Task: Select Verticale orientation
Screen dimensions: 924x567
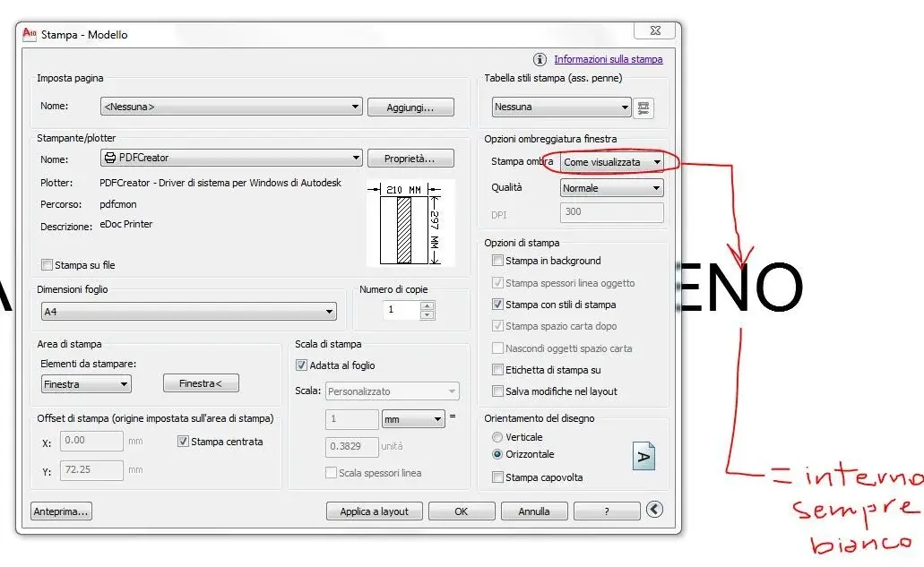Action: [x=497, y=437]
